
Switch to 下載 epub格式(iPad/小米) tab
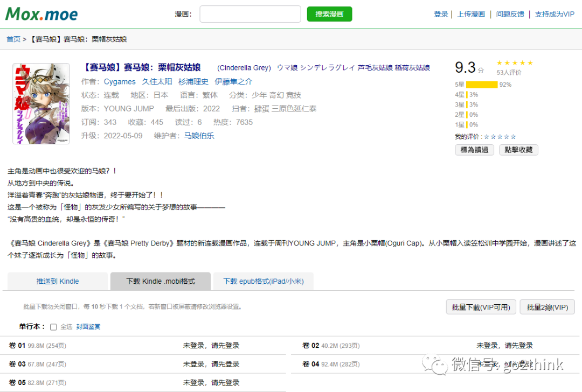coord(263,281)
